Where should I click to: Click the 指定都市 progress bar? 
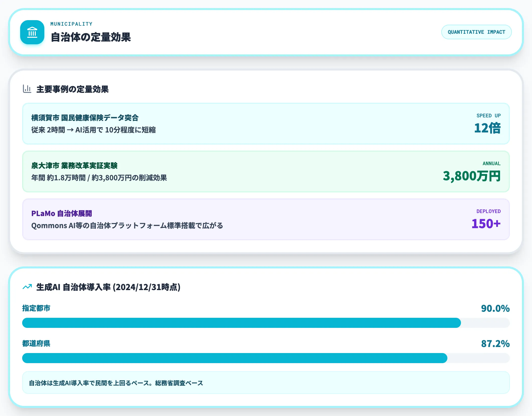coord(266,323)
